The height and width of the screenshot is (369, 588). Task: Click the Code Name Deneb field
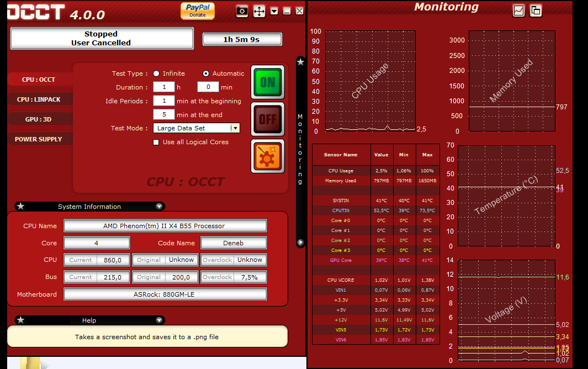[234, 243]
